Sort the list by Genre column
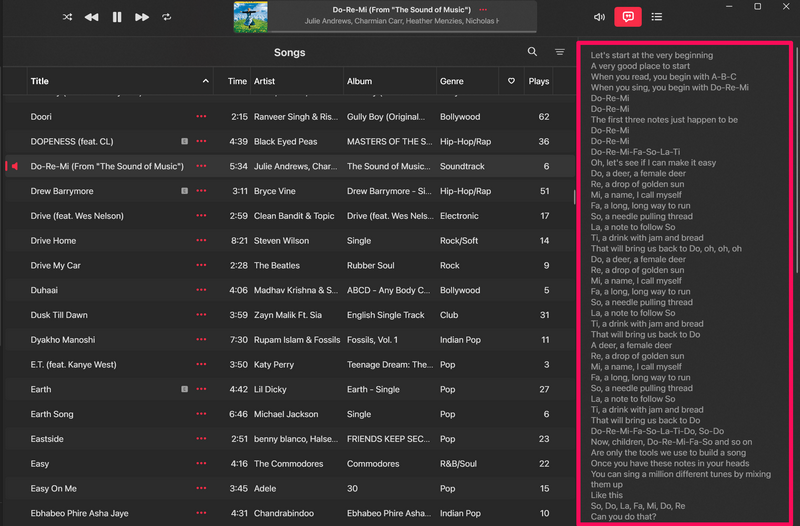Viewport: 800px width, 526px height. [x=452, y=81]
